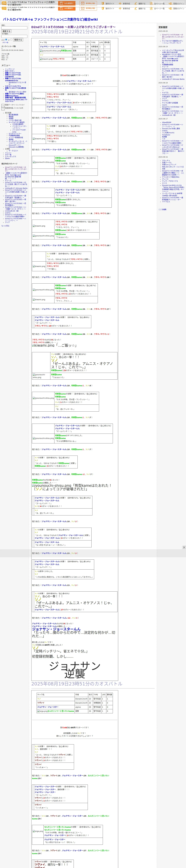The height and width of the screenshot is (868, 186).
Task: Open タグ一覧 link
Action: tap(8, 155)
